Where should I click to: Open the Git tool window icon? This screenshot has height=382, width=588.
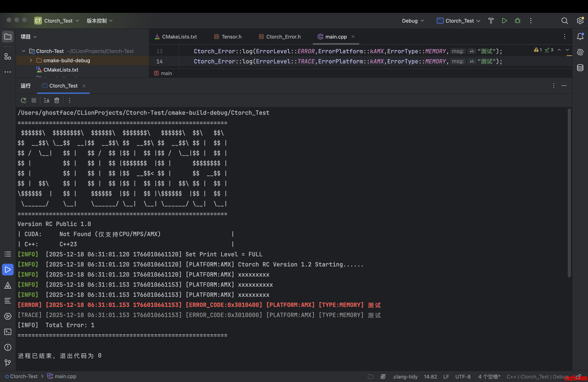(x=8, y=363)
